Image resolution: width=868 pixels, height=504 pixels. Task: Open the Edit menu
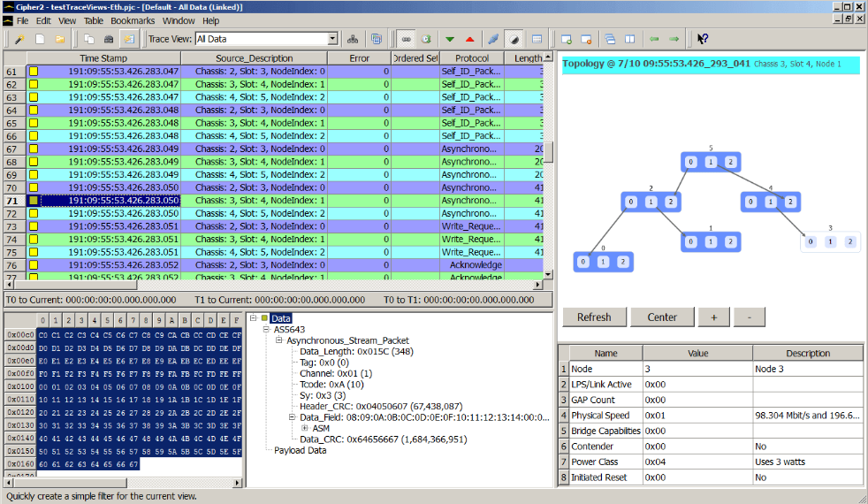(x=43, y=21)
